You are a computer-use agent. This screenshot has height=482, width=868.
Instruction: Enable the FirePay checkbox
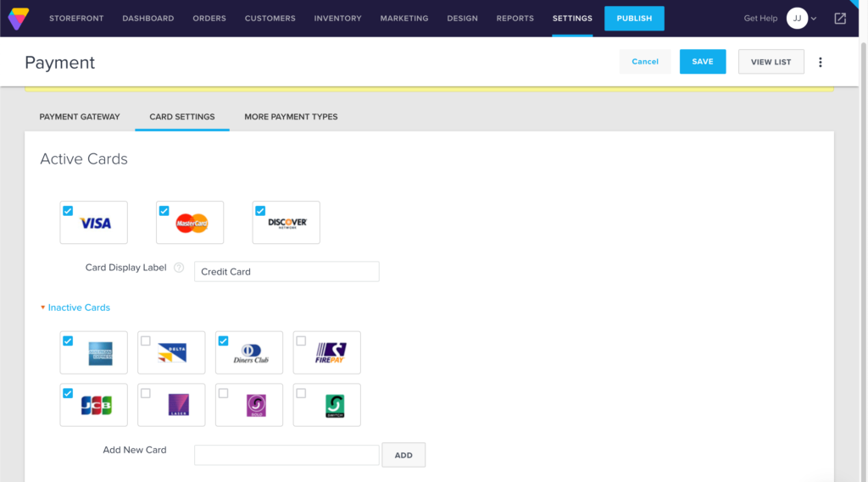[x=301, y=341]
